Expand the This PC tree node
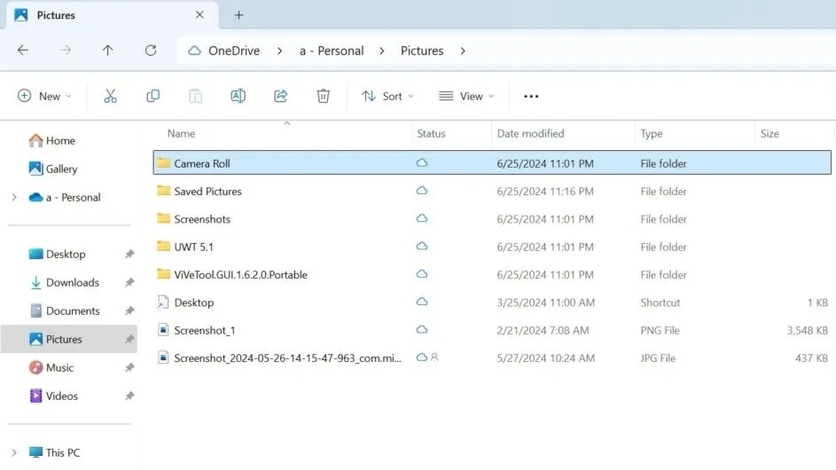This screenshot has width=836, height=470. click(x=14, y=452)
